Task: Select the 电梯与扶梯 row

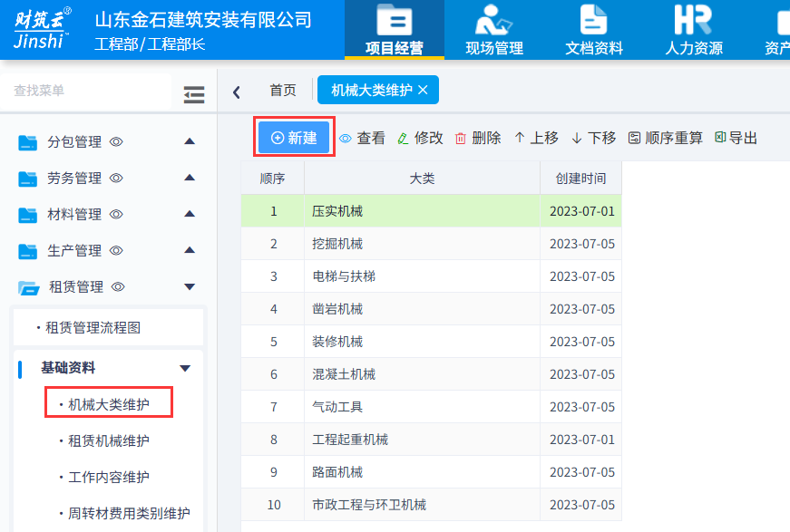Action: click(431, 276)
